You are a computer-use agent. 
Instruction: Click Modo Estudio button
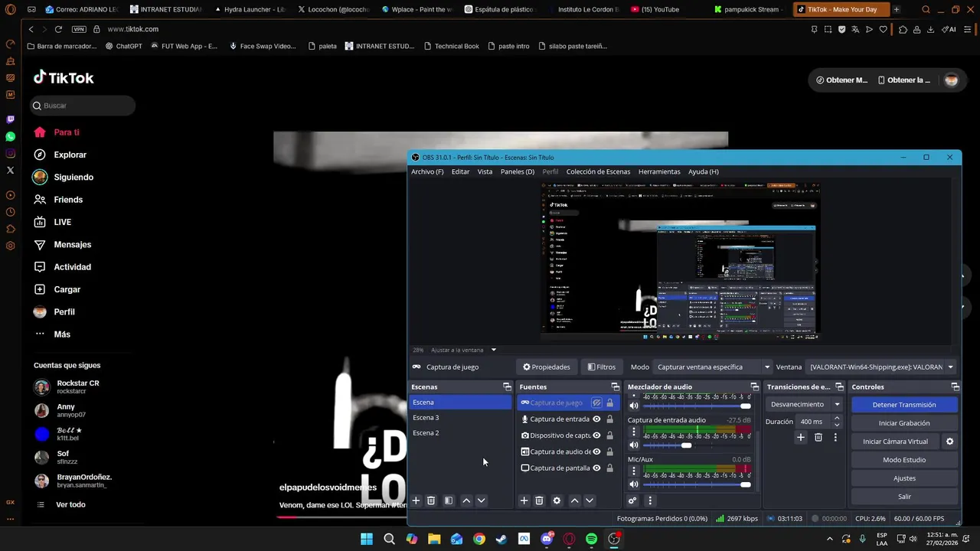904,460
